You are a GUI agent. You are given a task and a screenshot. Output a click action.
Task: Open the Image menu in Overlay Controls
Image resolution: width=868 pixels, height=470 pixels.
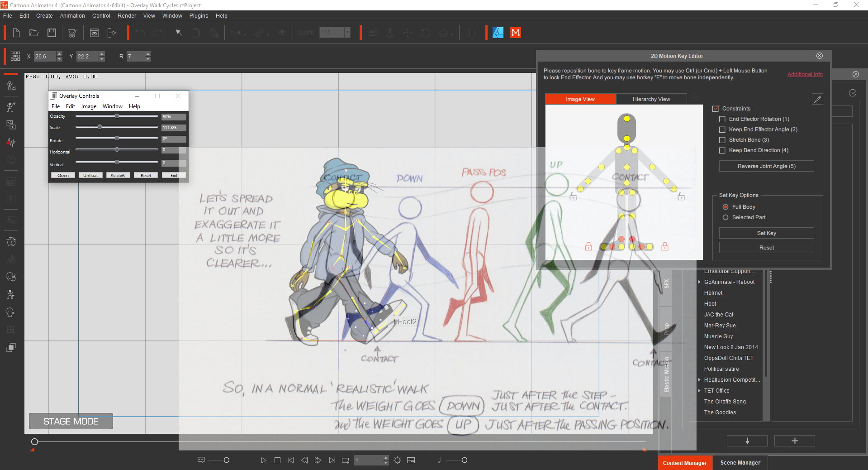click(x=89, y=106)
